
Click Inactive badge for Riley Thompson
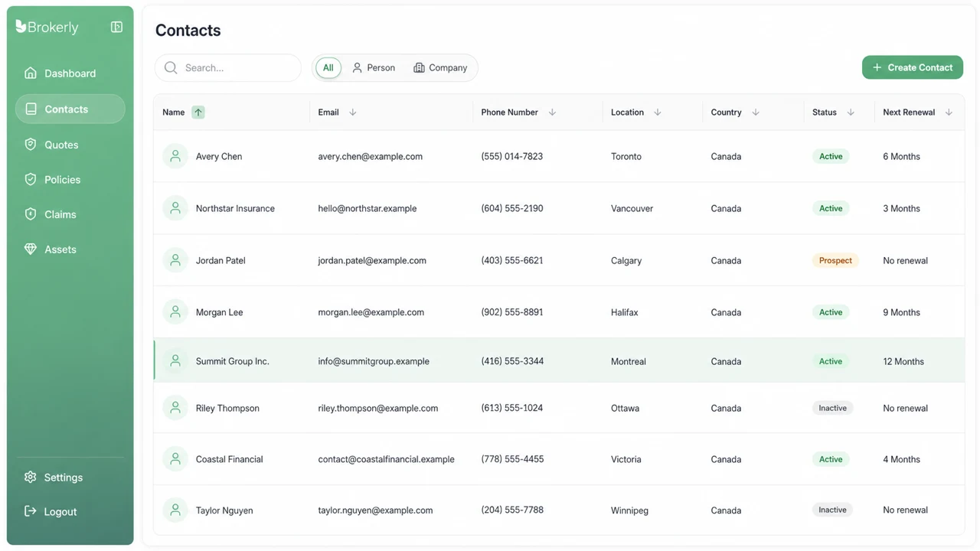tap(833, 408)
